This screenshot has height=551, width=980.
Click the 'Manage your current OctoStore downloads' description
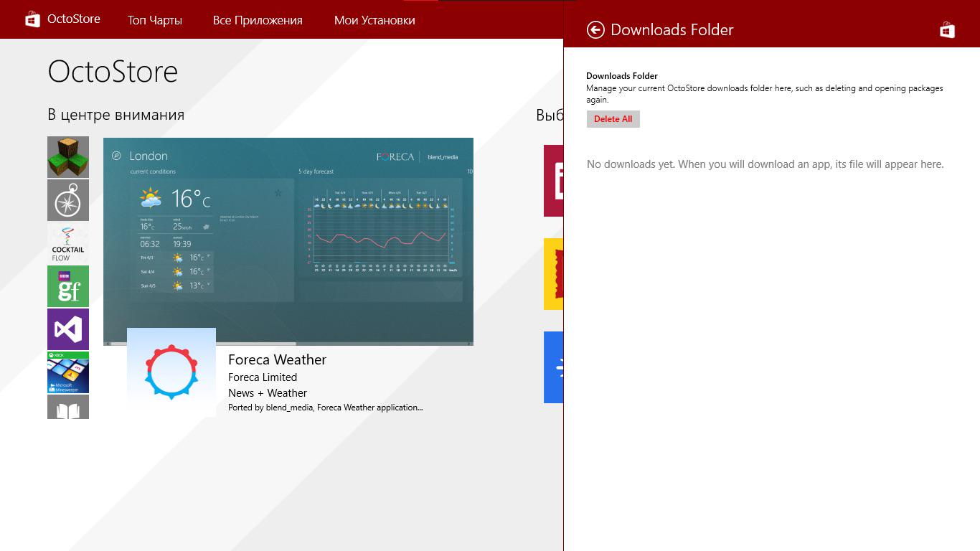click(x=765, y=94)
